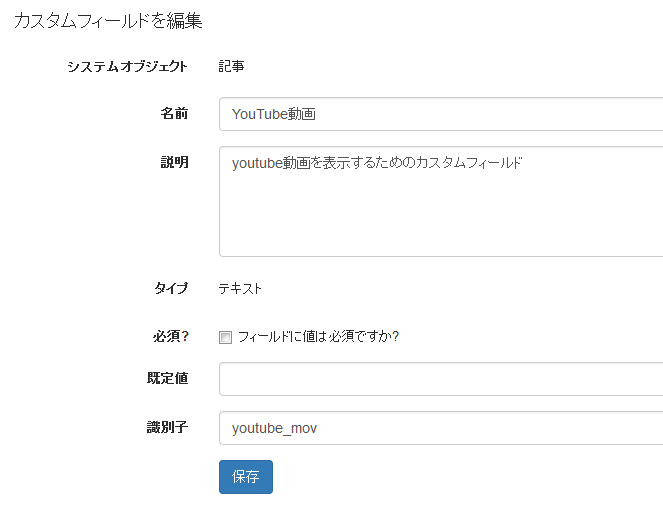This screenshot has height=531, width=663.
Task: Click the 名前 field label
Action: click(174, 113)
